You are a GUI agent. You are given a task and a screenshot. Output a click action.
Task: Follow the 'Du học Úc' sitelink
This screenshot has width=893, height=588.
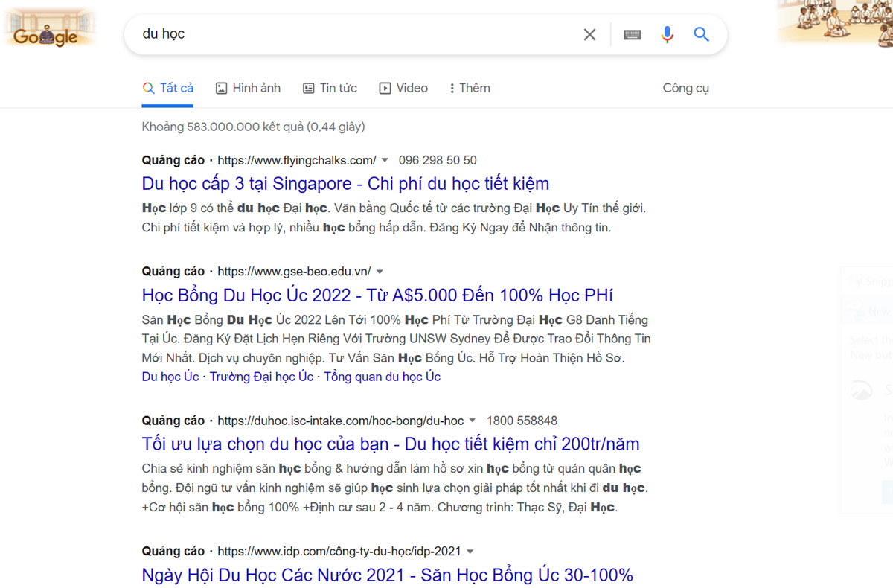pyautogui.click(x=170, y=377)
